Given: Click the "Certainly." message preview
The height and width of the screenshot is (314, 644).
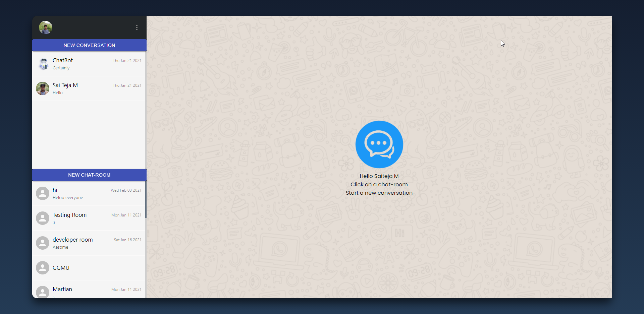Looking at the screenshot, I should [61, 68].
